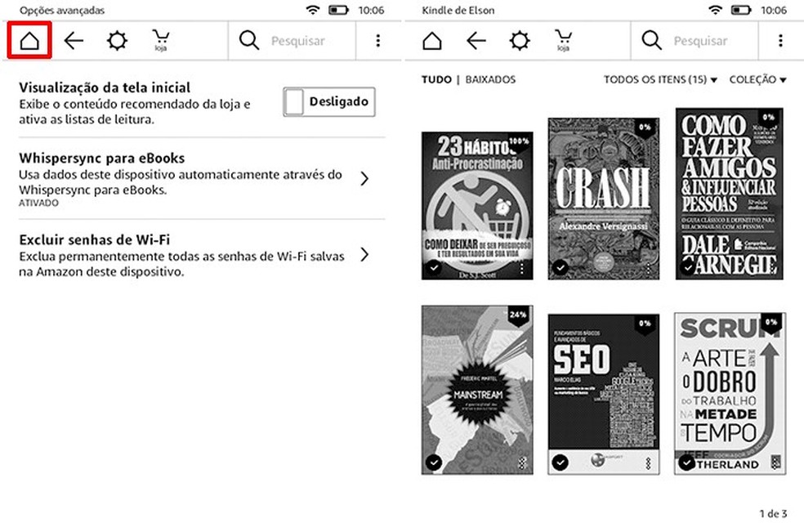Expand Whispersync para eBooks settings chevron

(364, 177)
